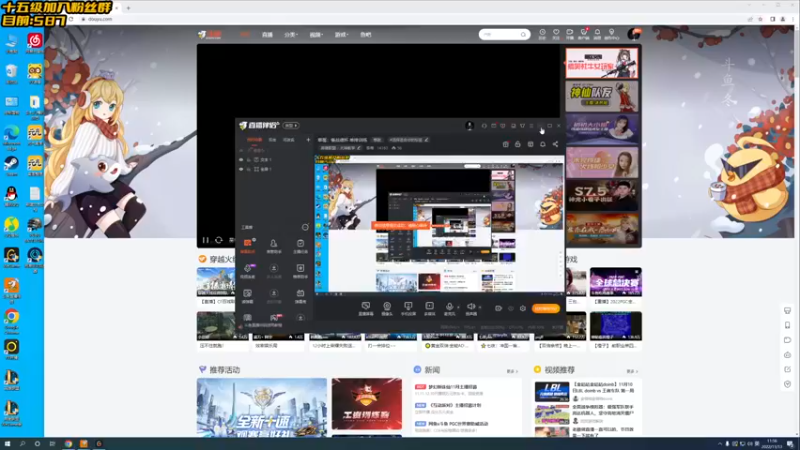Open the watch history clock icon on Douyu
The image size is (800, 450).
click(542, 34)
